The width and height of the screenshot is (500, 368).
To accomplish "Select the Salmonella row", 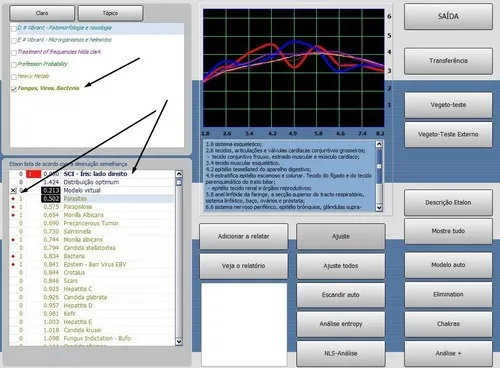I will tap(92, 232).
